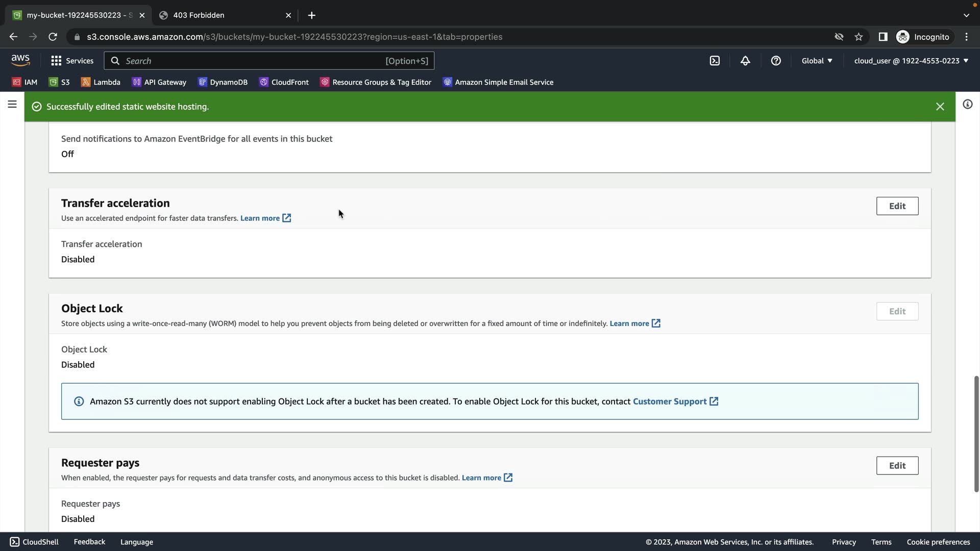Open the Services grid menu

(72, 61)
